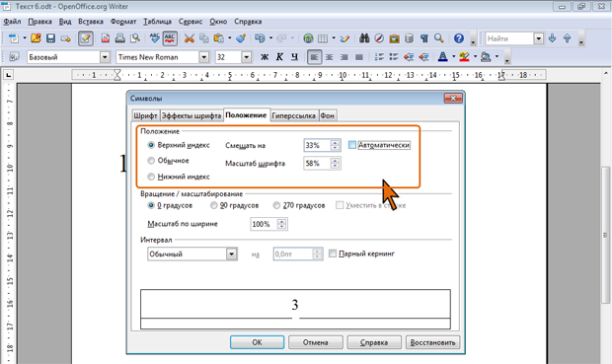This screenshot has height=364, width=612.
Task: Open the Формат menu
Action: coord(123,22)
